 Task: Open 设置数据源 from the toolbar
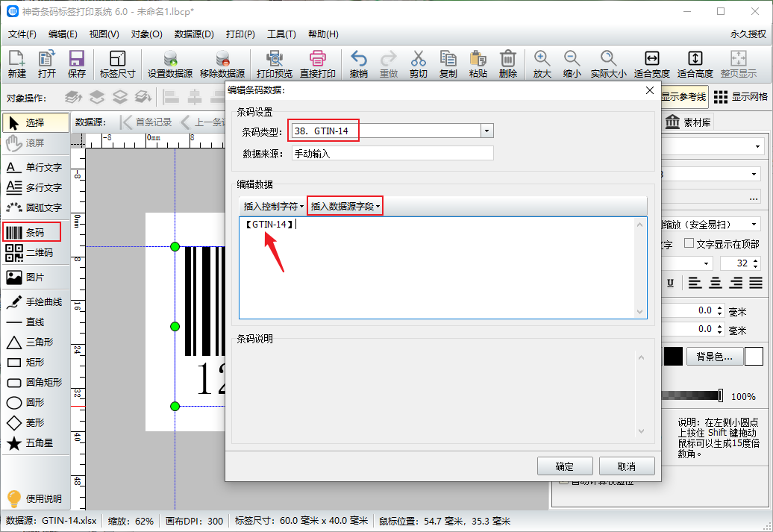170,64
